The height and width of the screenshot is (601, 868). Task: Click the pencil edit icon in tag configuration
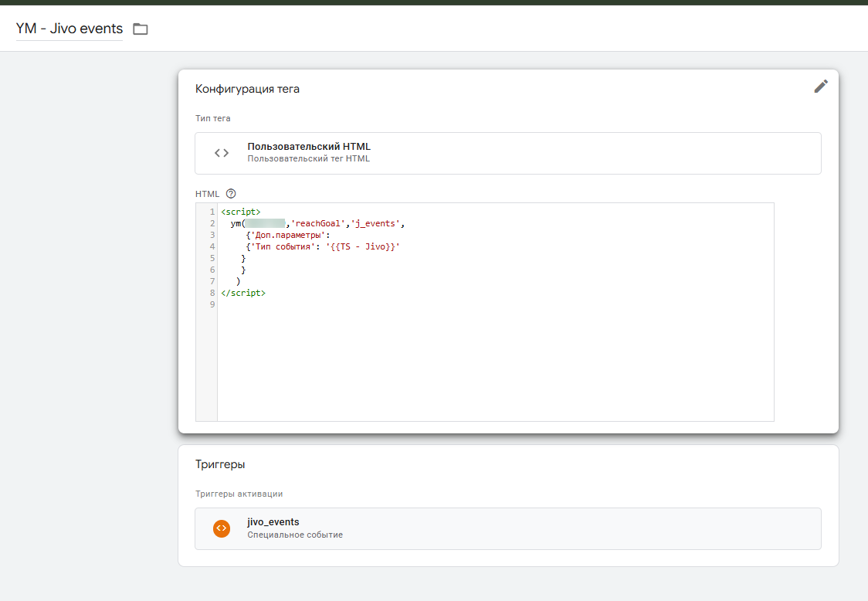tap(821, 87)
